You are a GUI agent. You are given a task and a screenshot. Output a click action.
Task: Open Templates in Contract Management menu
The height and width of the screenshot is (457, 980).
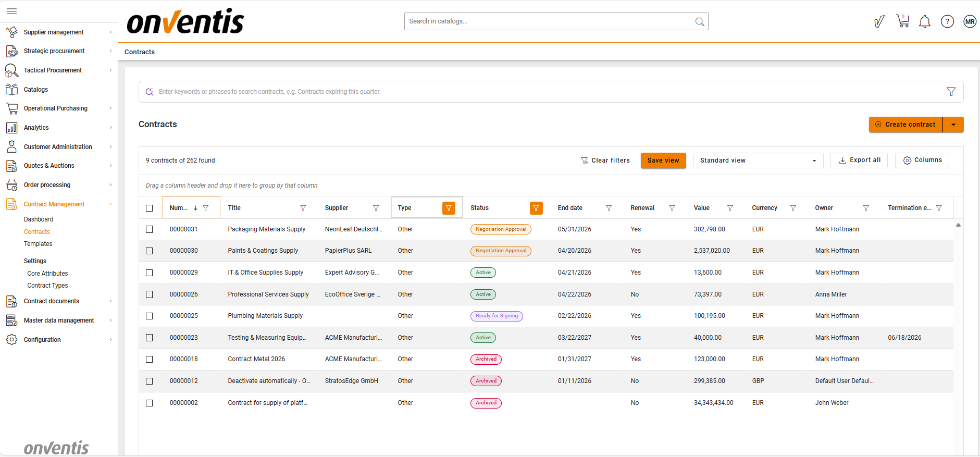[38, 244]
